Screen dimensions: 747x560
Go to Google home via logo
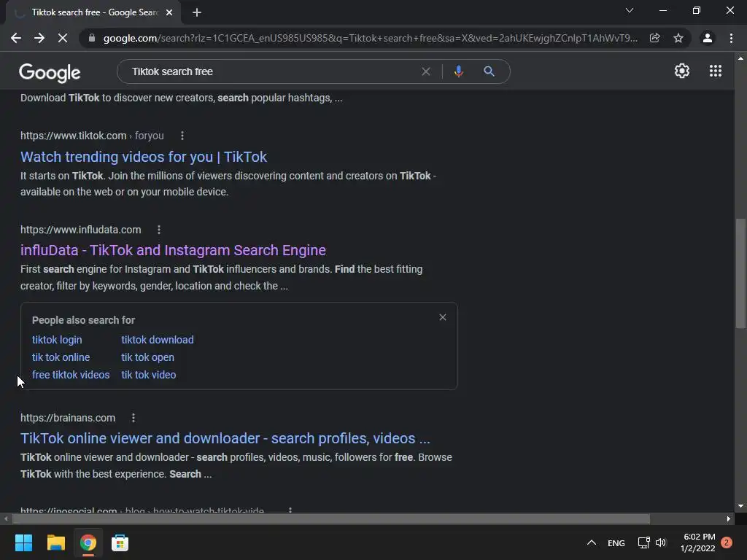click(x=50, y=72)
